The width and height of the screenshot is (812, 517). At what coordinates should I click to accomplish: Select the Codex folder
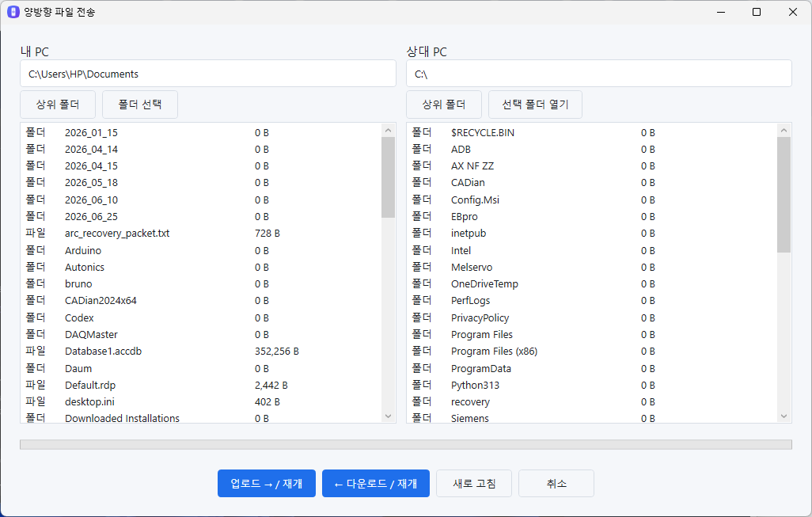pyautogui.click(x=200, y=317)
